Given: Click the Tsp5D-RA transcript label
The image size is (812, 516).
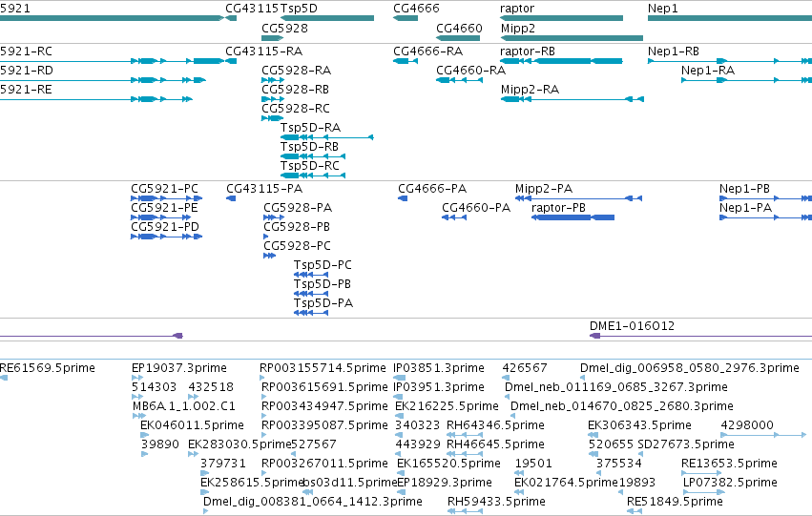Looking at the screenshot, I should 311,127.
